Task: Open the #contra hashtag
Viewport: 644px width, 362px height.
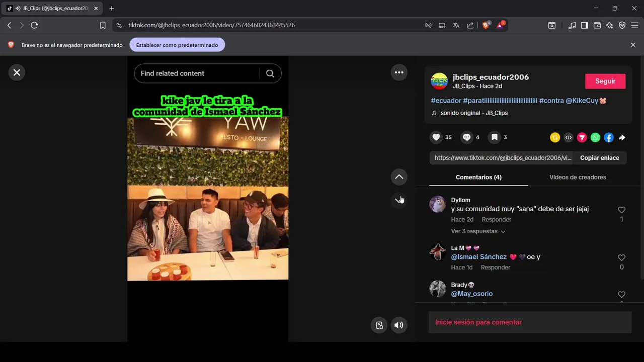Action: 551,101
